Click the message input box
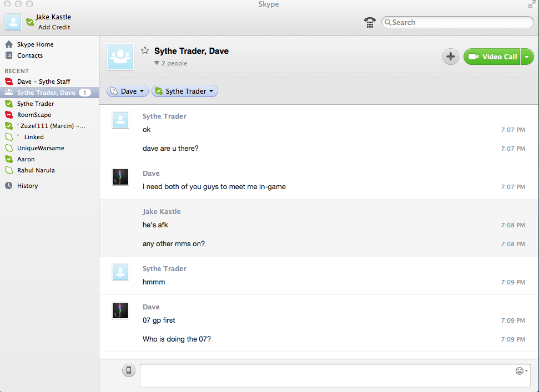The height and width of the screenshot is (392, 539). [x=335, y=375]
